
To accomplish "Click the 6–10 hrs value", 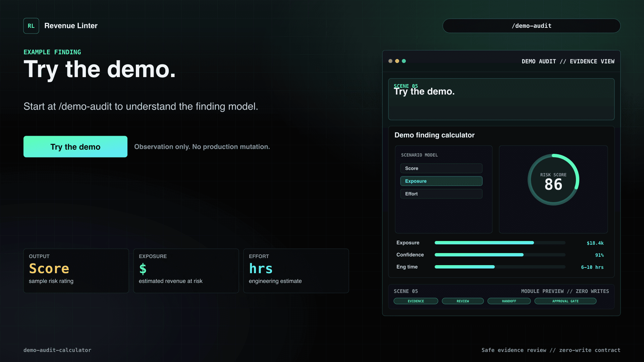I will 592,267.
